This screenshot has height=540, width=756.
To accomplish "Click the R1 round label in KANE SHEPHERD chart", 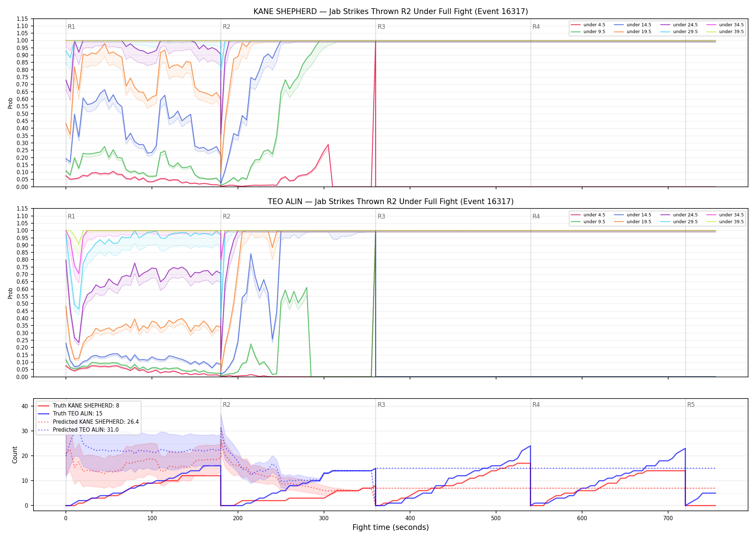I will pos(71,27).
